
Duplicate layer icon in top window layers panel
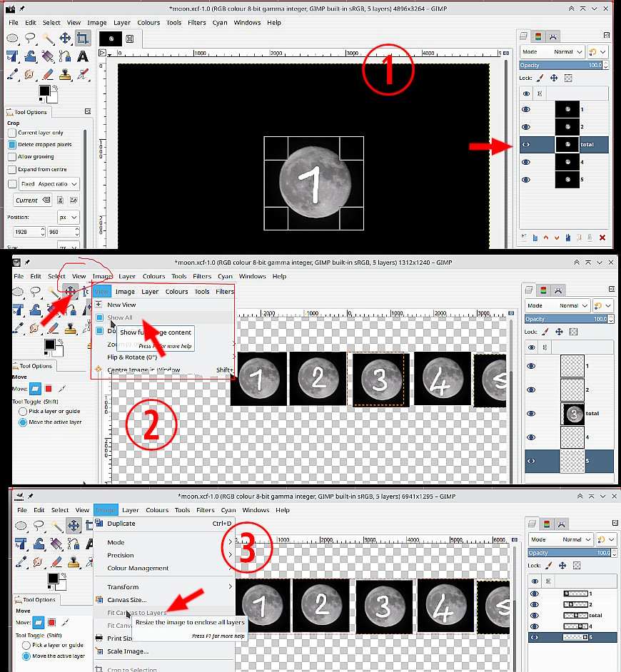[x=567, y=238]
